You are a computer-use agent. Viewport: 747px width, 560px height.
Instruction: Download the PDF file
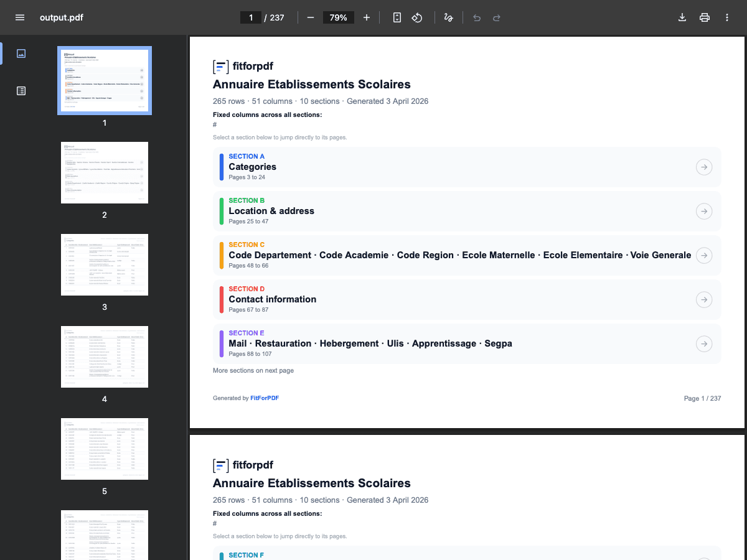682,17
